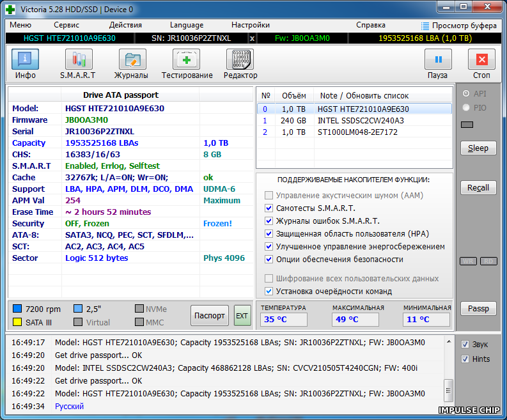The width and height of the screenshot is (507, 420).
Task: Toggle the Hints checkbox
Action: [465, 359]
